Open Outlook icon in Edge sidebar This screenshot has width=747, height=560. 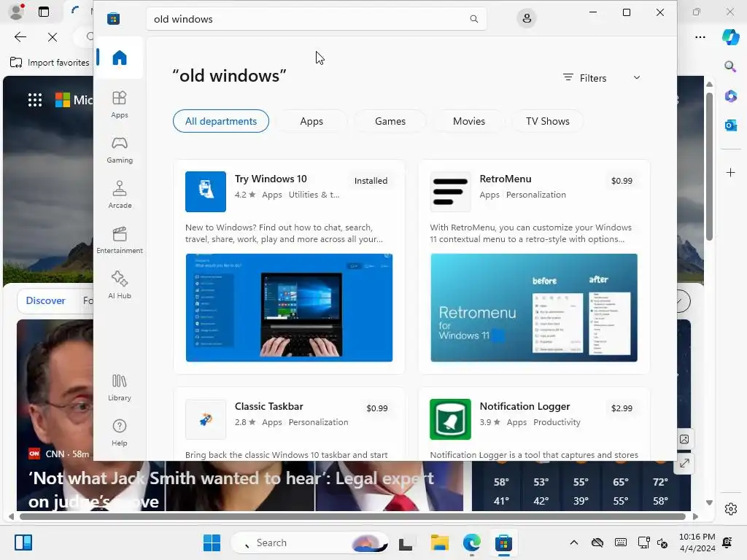730,125
